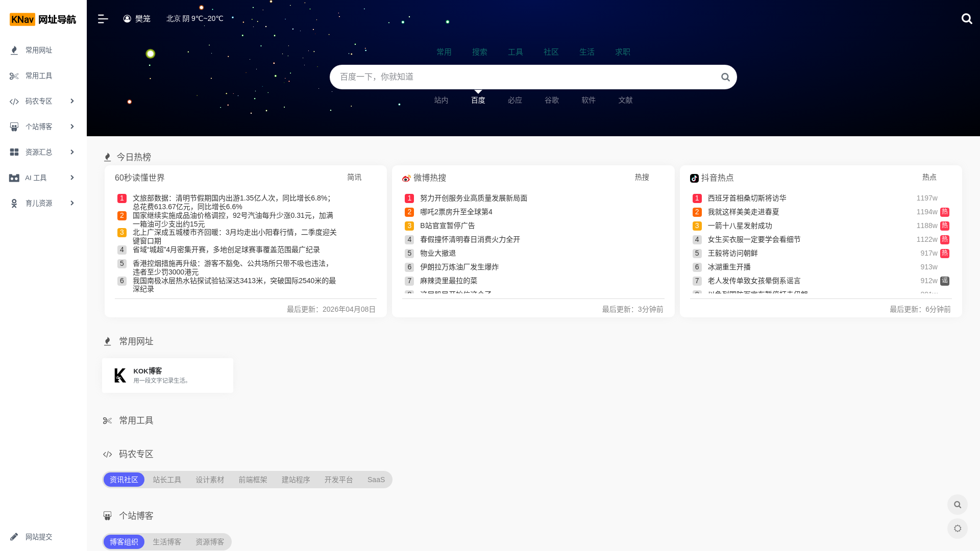This screenshot has width=980, height=551.
Task: Switch to the 开发平台 tab
Action: pos(338,480)
